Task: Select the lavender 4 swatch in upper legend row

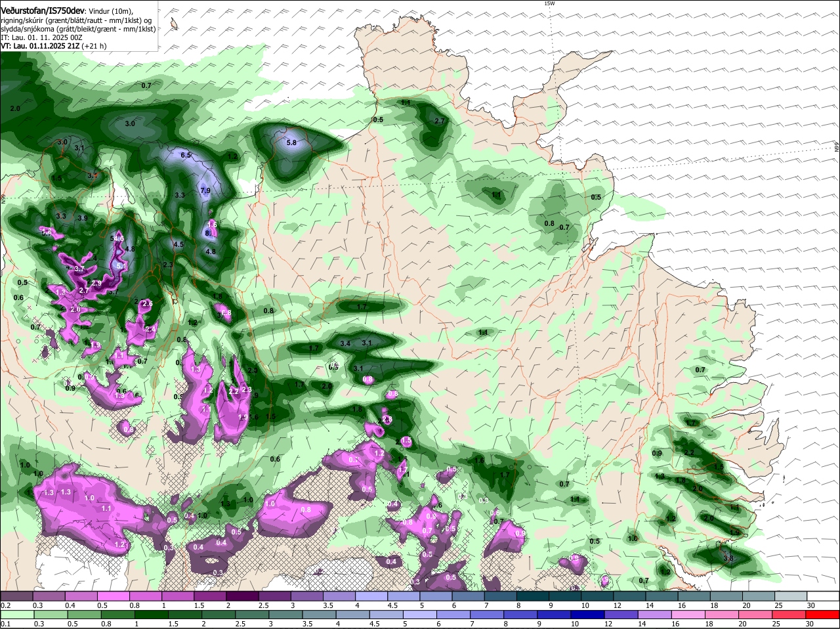Action: click(x=371, y=596)
